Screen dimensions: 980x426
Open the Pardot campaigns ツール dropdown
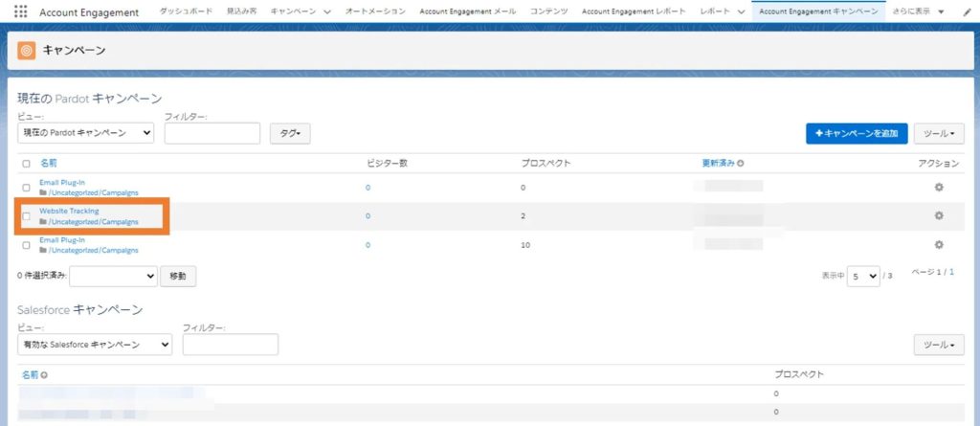[939, 133]
